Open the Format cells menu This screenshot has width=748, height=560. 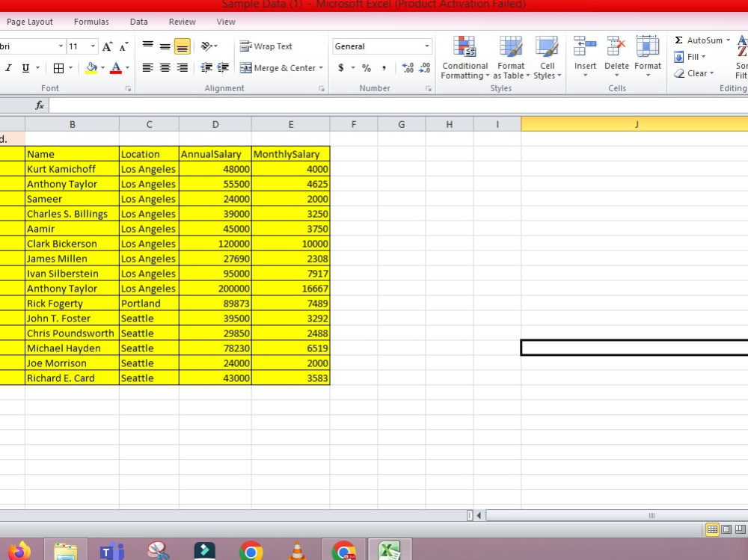point(647,58)
